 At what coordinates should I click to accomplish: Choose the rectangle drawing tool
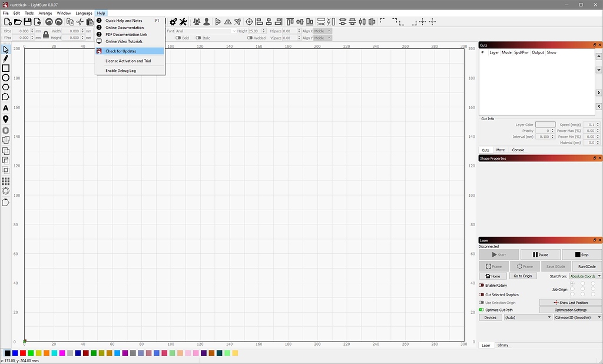(x=5, y=68)
